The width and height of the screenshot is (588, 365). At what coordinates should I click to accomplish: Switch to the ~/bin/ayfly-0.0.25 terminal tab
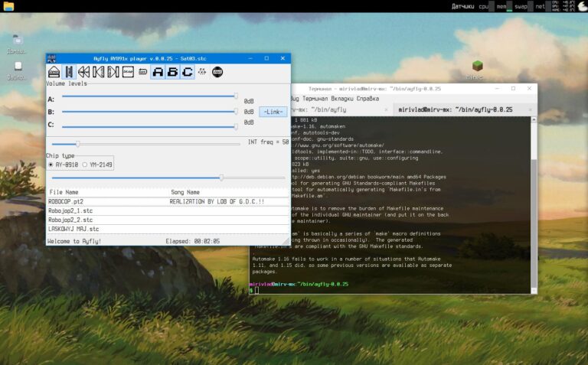(464, 109)
